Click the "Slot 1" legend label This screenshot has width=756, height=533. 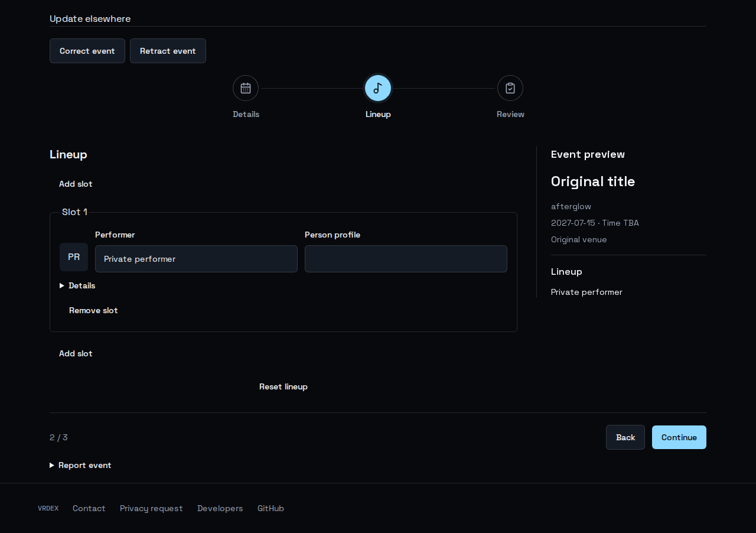[x=74, y=212]
